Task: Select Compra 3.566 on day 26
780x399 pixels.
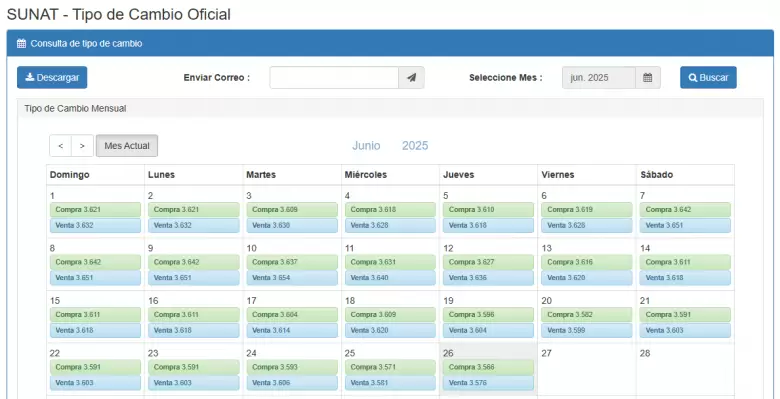Action: 488,368
